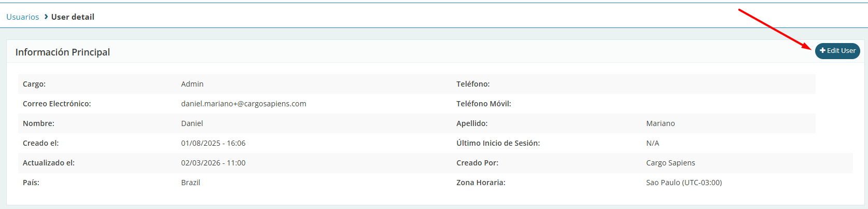Viewport: 868px width, 209px height.
Task: Click the Creado Por value Cargo Sapiens
Action: coord(670,163)
